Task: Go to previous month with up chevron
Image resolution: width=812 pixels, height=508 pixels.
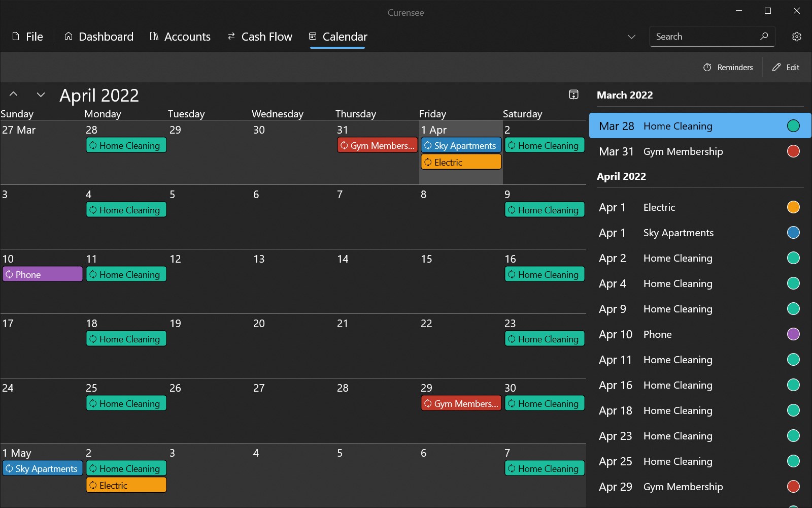Action: [x=14, y=94]
